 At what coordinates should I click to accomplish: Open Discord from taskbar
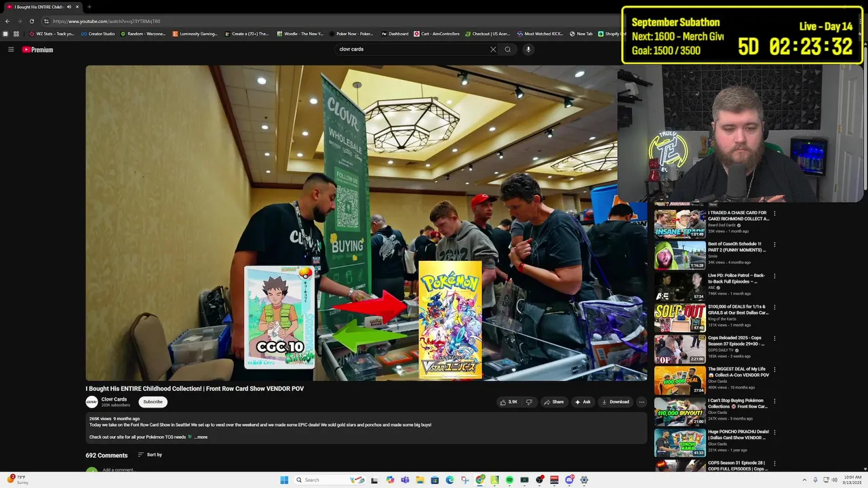(x=569, y=480)
